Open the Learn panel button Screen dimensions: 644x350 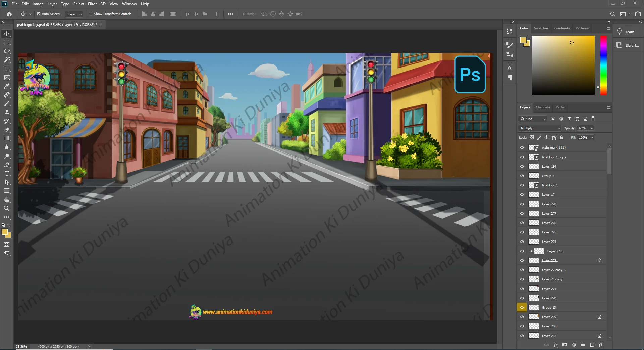tap(627, 32)
